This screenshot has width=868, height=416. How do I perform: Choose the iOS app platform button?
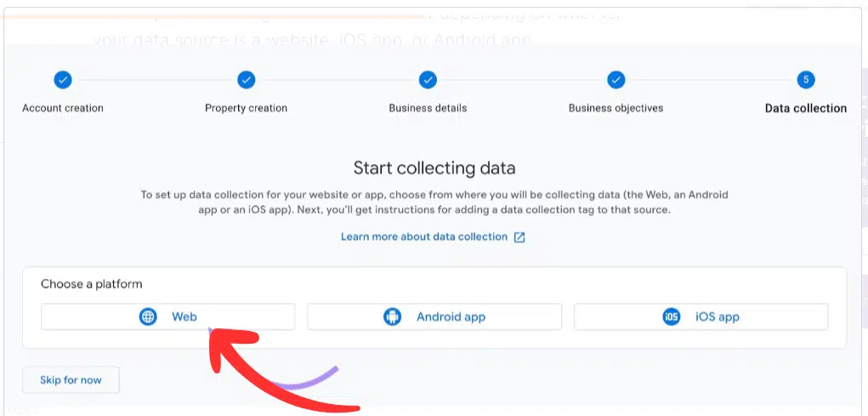[701, 316]
